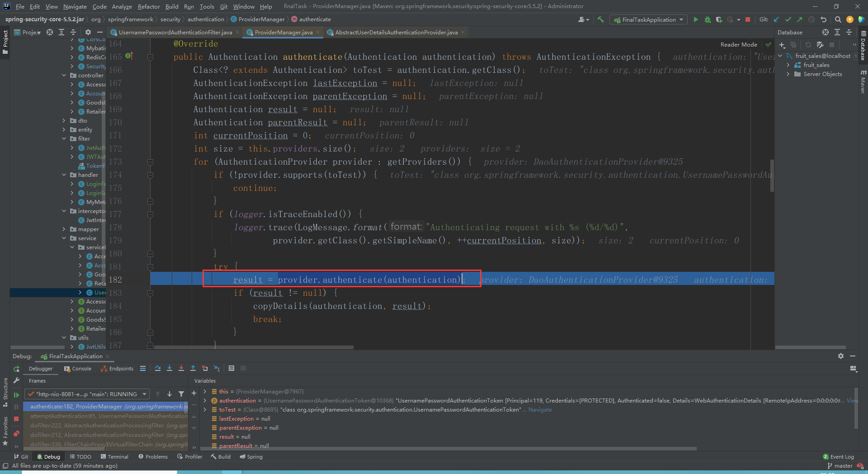Open thread selector http-nio-8081 dropdown
Screen dimensions: 868x474
87,394
